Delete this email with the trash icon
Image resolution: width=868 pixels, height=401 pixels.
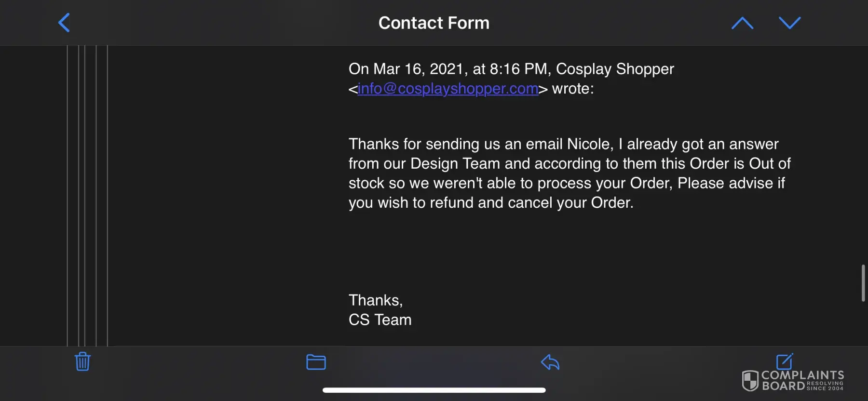tap(82, 361)
